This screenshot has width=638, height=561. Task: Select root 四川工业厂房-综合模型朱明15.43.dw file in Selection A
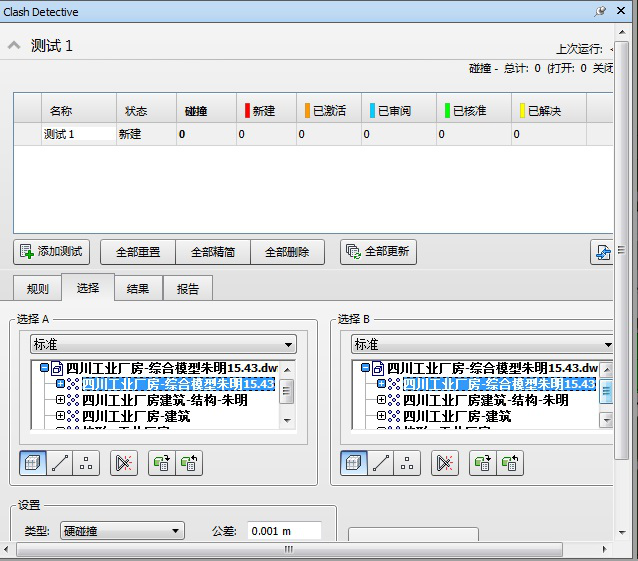172,368
